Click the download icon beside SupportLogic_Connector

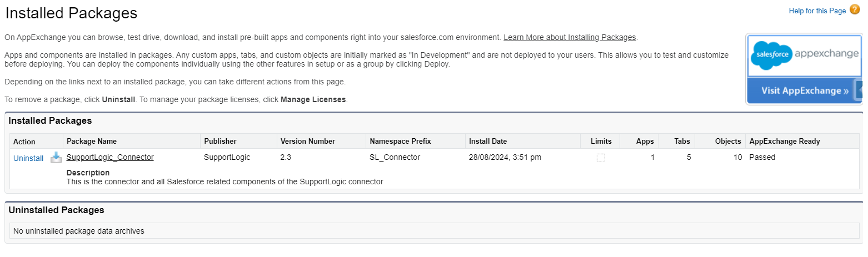pos(56,158)
